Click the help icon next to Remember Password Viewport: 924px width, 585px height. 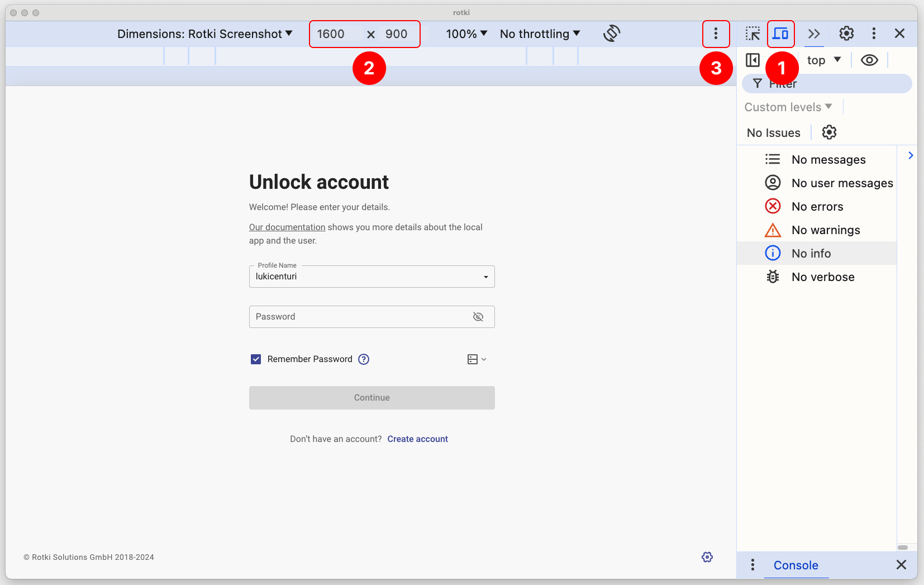[x=364, y=359]
